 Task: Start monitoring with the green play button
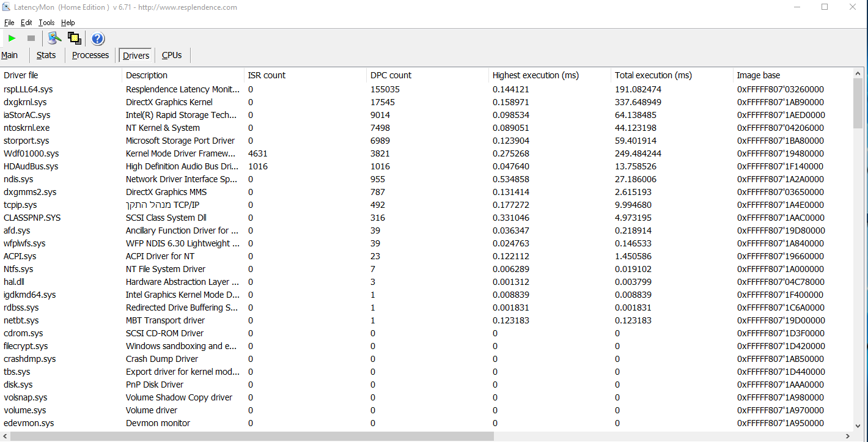point(12,39)
